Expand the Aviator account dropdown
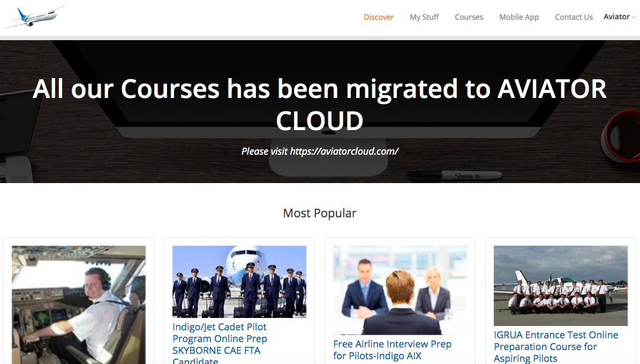This screenshot has height=364, width=640. click(x=619, y=17)
